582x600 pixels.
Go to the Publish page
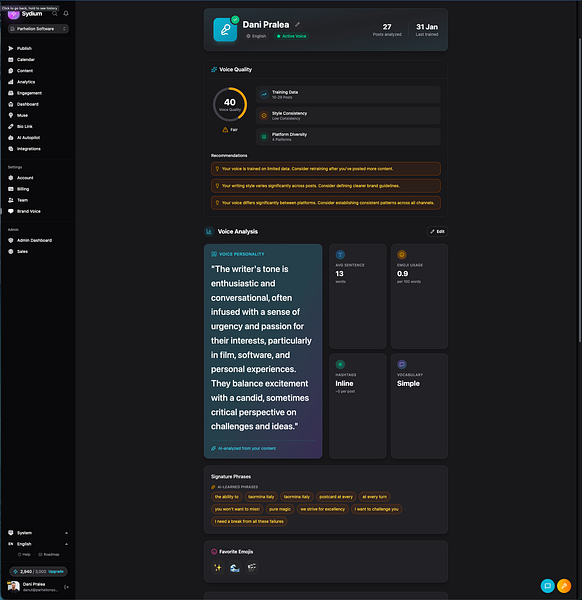(24, 49)
